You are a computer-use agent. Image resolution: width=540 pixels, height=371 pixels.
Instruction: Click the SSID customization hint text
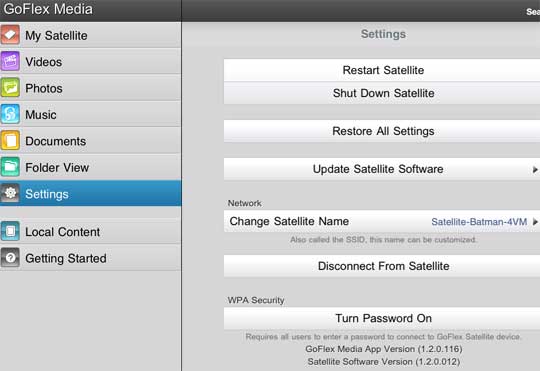(383, 240)
